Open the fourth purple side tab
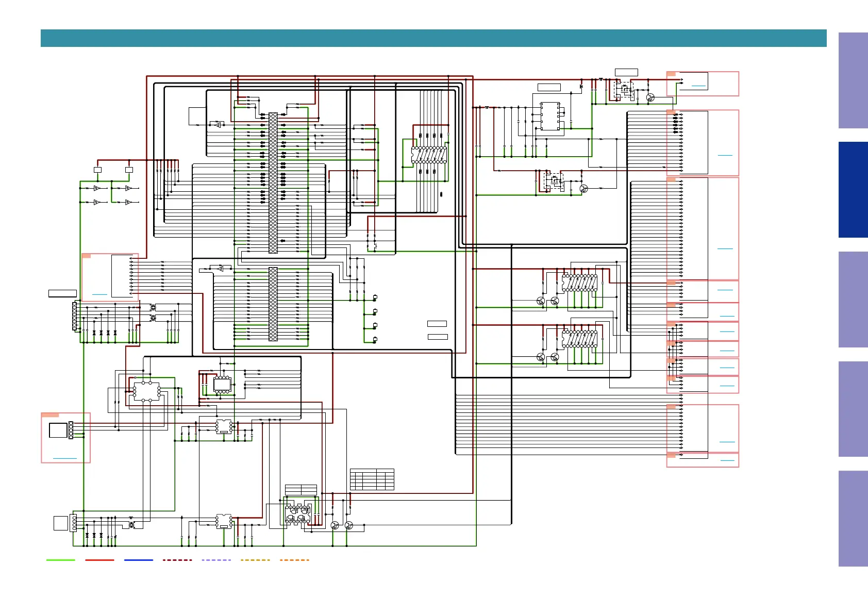868x614 pixels. [853, 409]
